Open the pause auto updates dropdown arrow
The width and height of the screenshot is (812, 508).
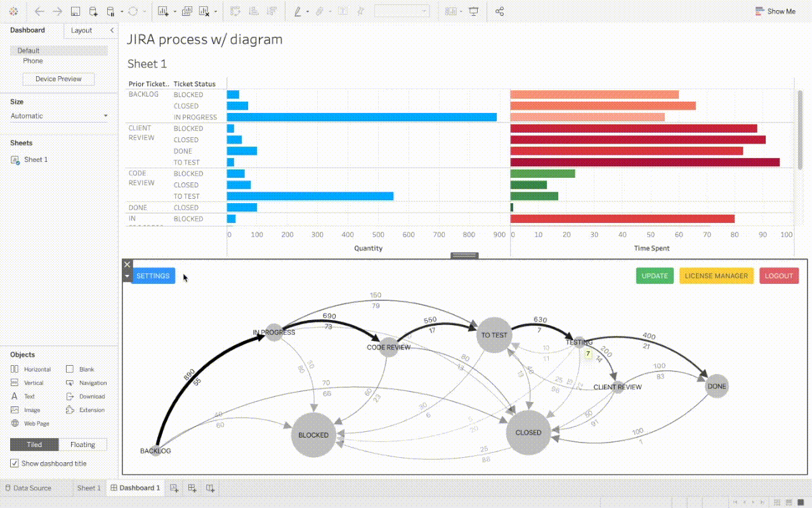click(121, 11)
